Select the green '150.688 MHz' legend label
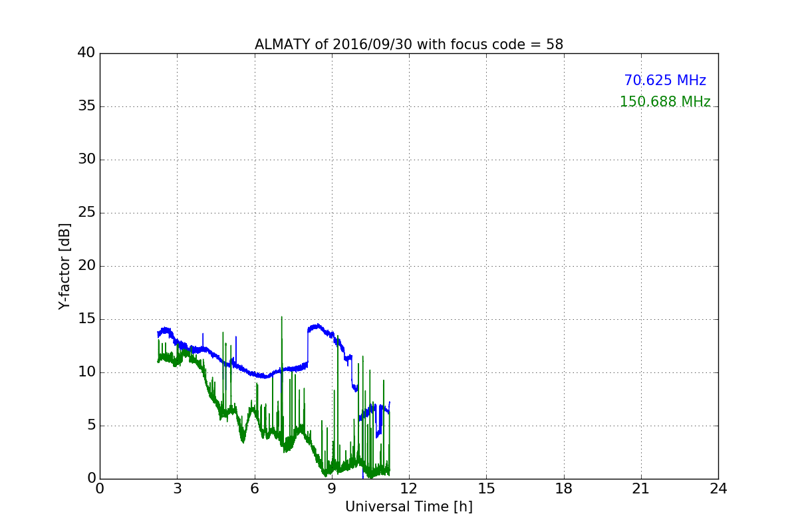Viewport: 798px width, 532px height. [x=665, y=102]
